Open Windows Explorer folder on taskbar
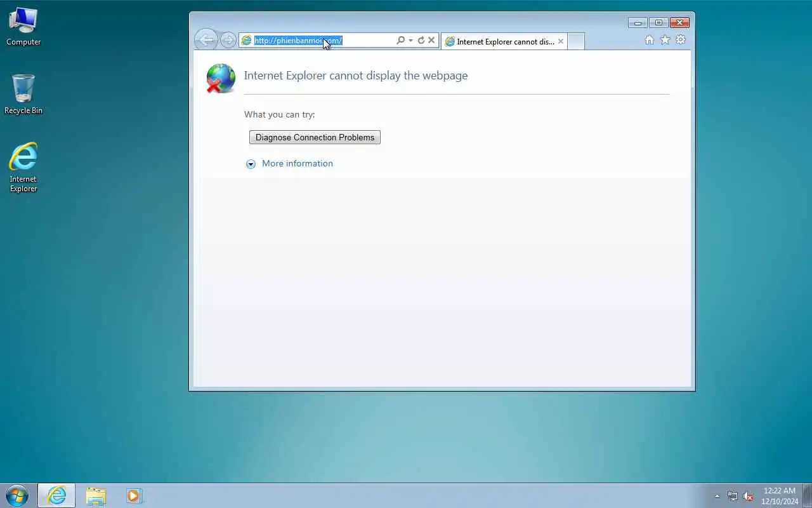Screen dimensions: 812x508 coord(96,495)
